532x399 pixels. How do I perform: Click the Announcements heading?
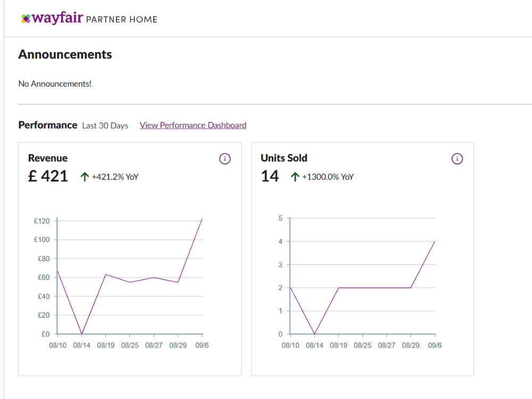(x=65, y=54)
